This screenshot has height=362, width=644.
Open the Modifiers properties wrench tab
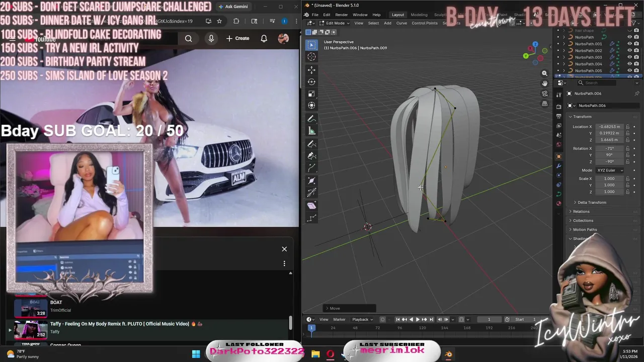coord(558,165)
